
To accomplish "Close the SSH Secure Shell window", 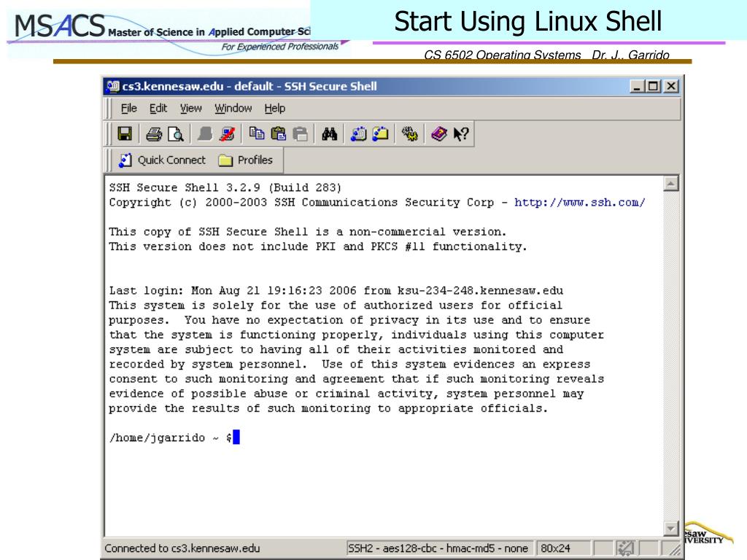I will (671, 86).
